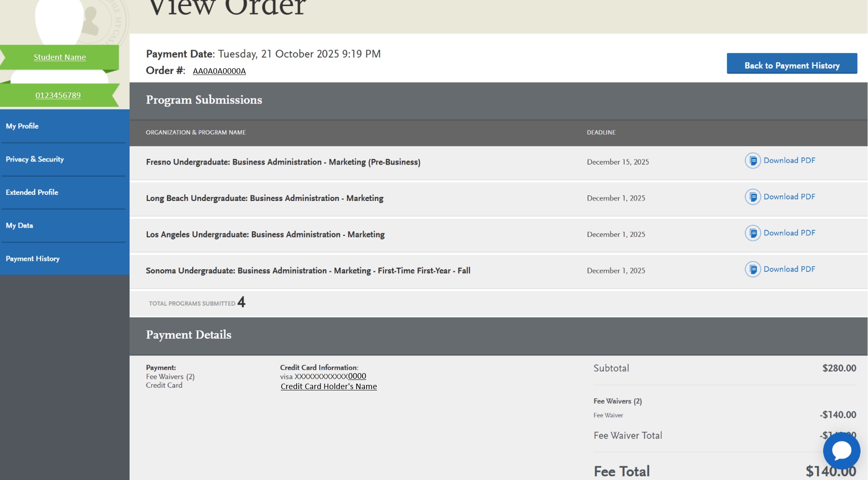Viewport: 868px width, 480px height.
Task: Open the chat bubble widget
Action: point(841,451)
